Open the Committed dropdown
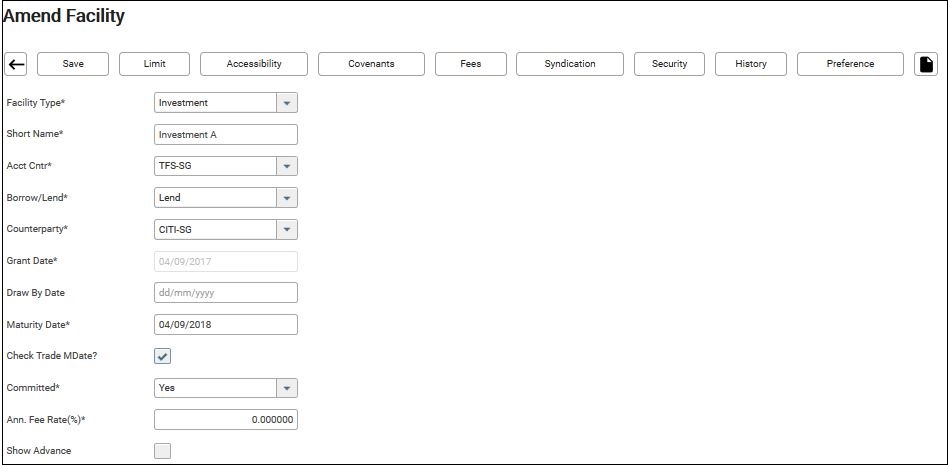 coord(287,388)
